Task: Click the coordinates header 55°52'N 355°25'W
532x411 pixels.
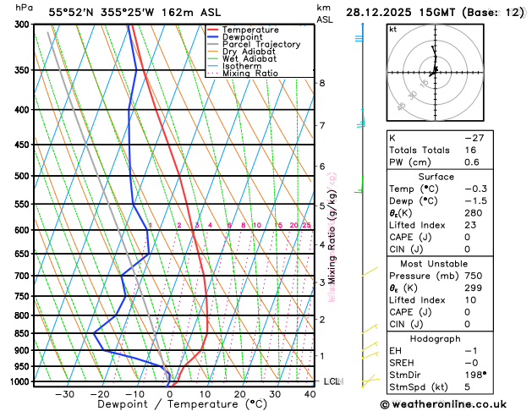Action: click(101, 13)
